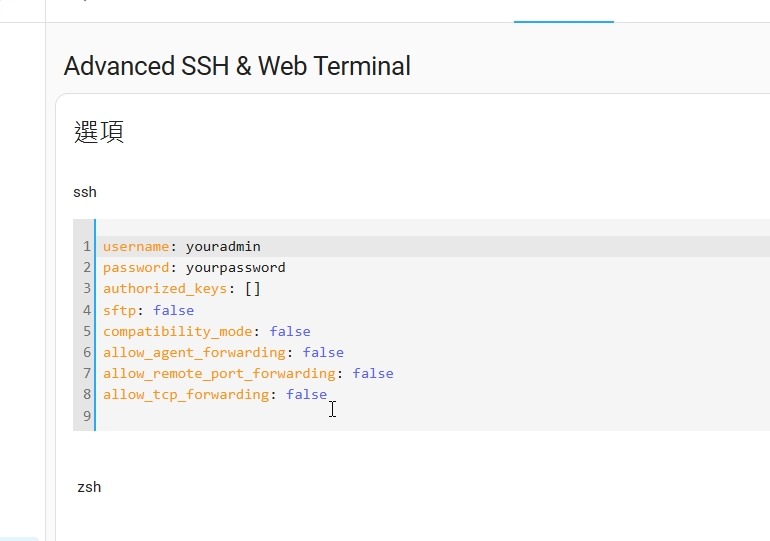770x541 pixels.
Task: Click the 'Advanced SSH & Web Terminal' title
Action: pyautogui.click(x=237, y=66)
